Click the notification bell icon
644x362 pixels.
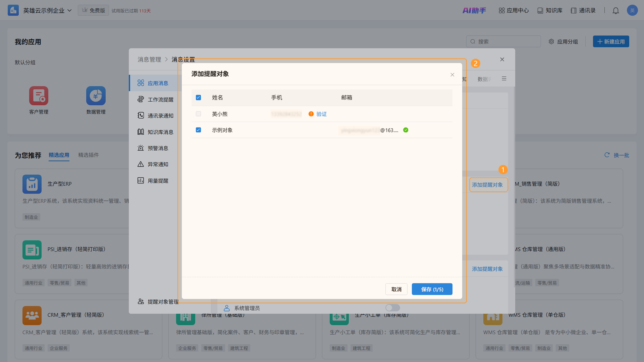coord(615,11)
